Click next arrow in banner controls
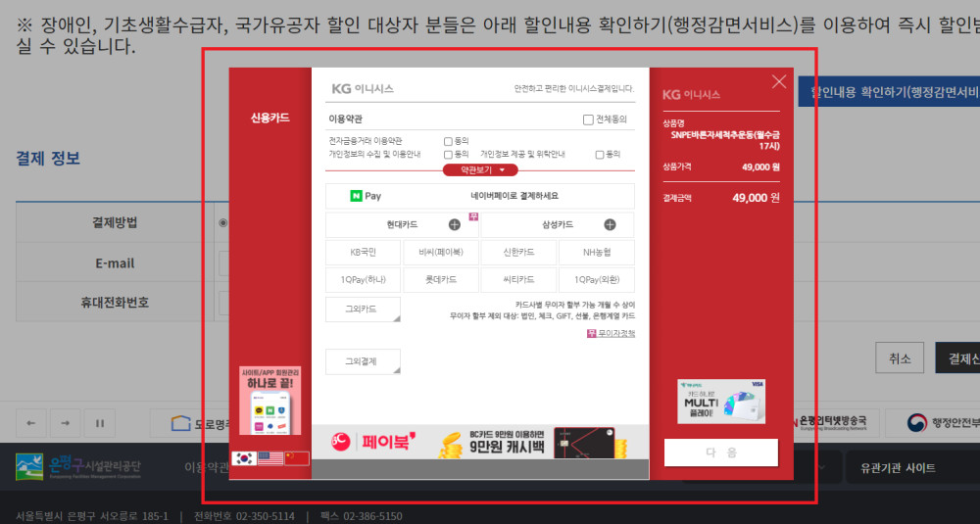The width and height of the screenshot is (980, 524). click(65, 423)
